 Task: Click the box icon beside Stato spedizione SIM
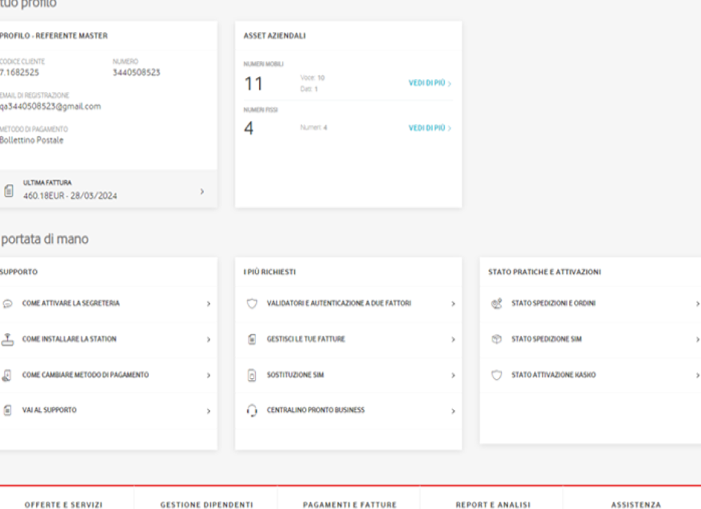497,339
